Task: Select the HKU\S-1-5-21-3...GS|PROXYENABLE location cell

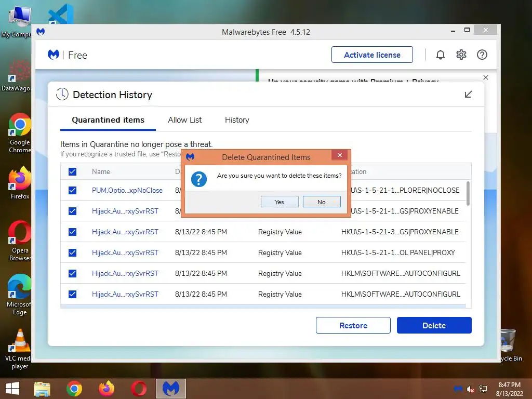Action: (x=400, y=232)
